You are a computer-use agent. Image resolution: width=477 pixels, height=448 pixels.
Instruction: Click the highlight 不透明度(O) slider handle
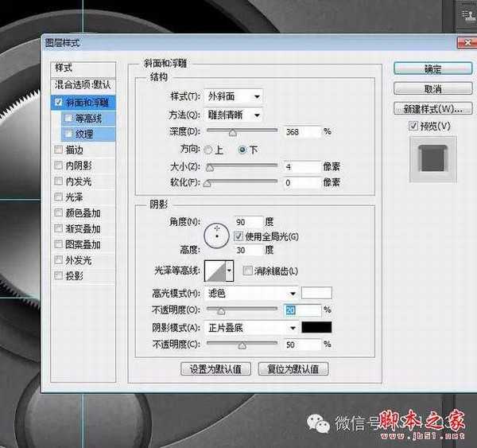pos(221,311)
